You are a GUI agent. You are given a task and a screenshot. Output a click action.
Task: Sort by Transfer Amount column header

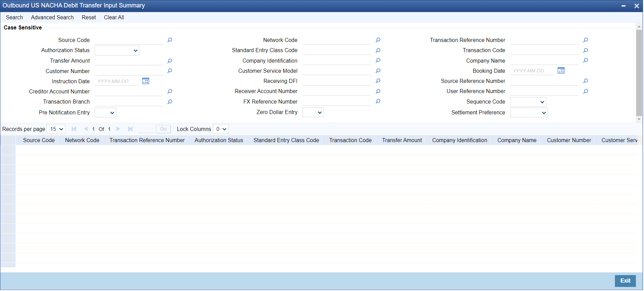402,140
